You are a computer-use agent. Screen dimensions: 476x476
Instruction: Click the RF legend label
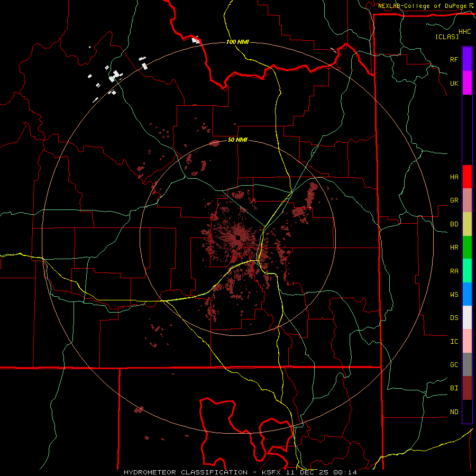pyautogui.click(x=454, y=59)
